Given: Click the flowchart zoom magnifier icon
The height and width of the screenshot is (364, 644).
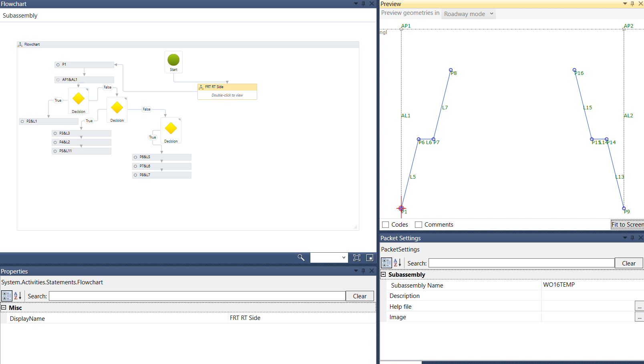Looking at the screenshot, I should click(301, 257).
